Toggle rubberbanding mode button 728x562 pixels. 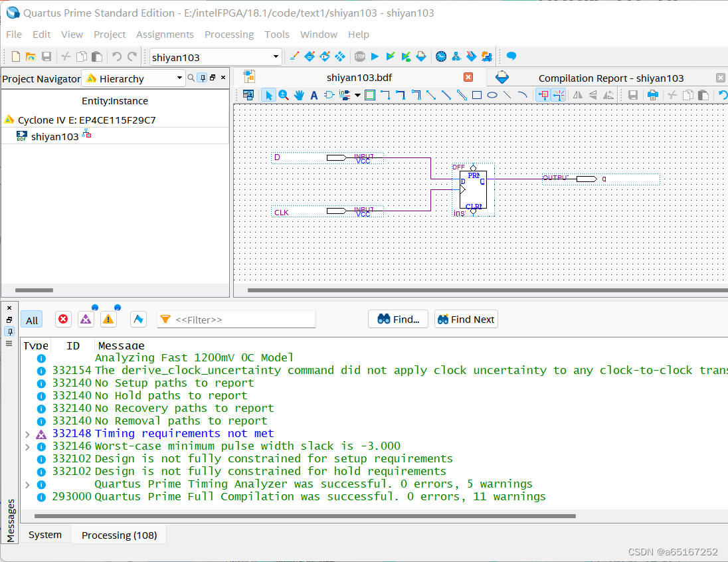coord(543,95)
